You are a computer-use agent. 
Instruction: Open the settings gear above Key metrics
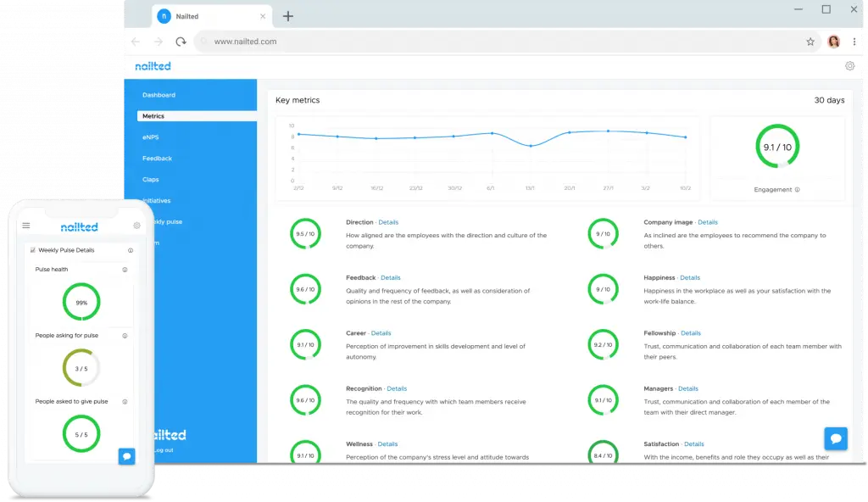point(849,64)
